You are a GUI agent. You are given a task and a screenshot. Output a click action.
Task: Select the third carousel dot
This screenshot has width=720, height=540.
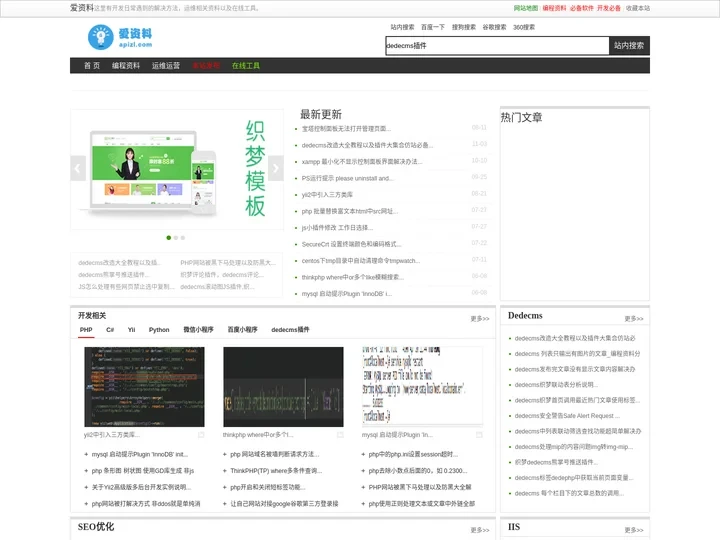coord(183,238)
